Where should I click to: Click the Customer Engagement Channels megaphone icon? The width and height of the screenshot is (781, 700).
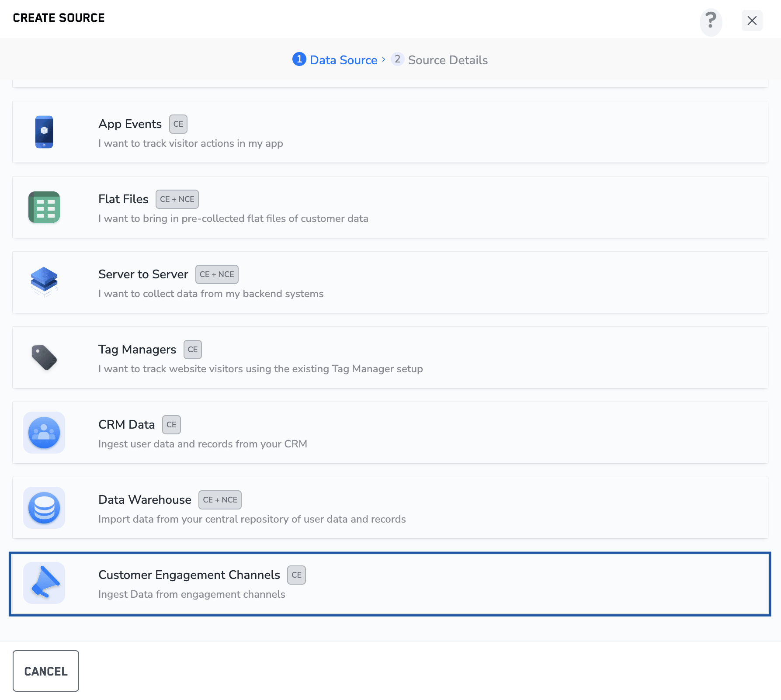44,583
